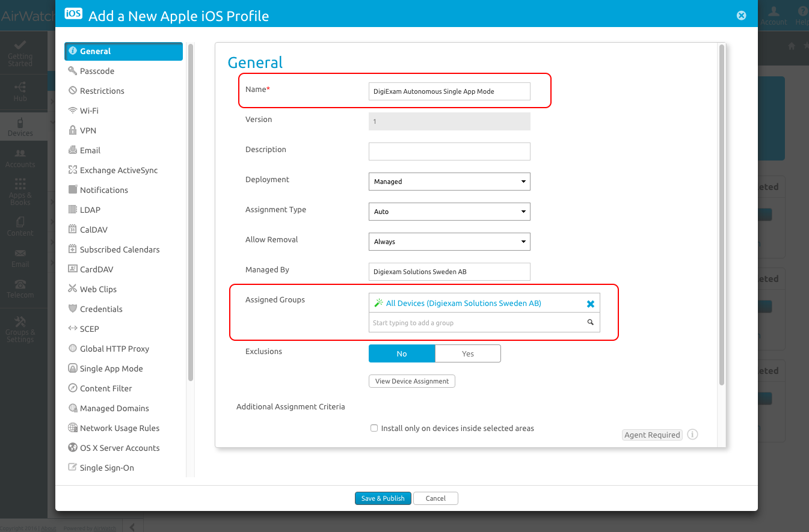The height and width of the screenshot is (532, 809).
Task: Collapse AirWatch sidebar with the arrow button
Action: pos(132,527)
